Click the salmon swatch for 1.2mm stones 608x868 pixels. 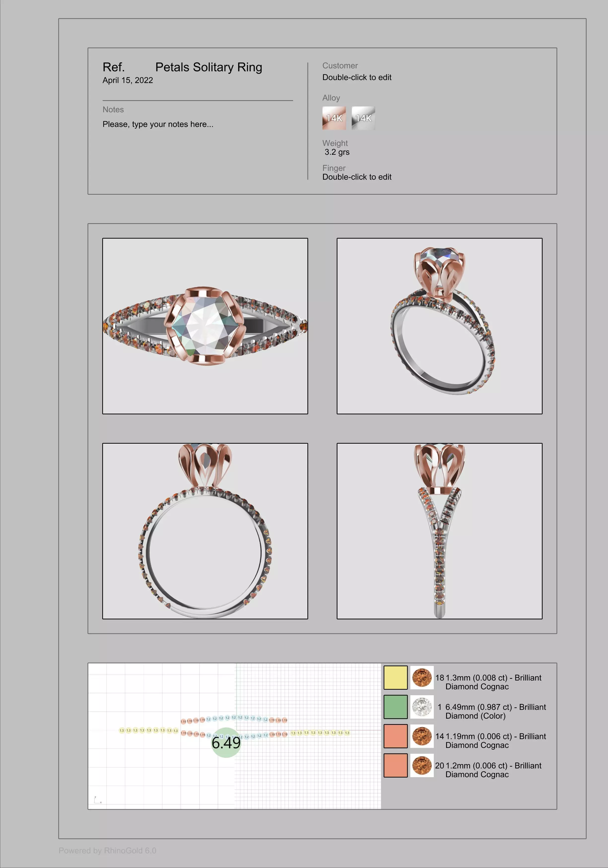point(396,766)
